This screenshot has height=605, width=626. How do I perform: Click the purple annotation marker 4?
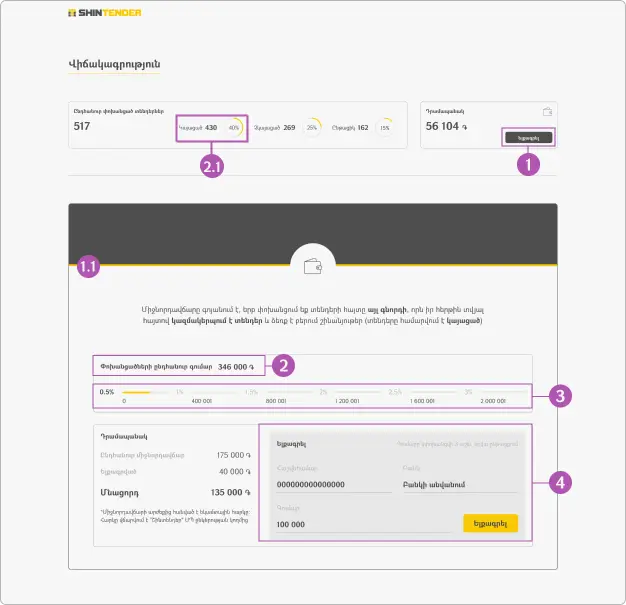click(562, 482)
